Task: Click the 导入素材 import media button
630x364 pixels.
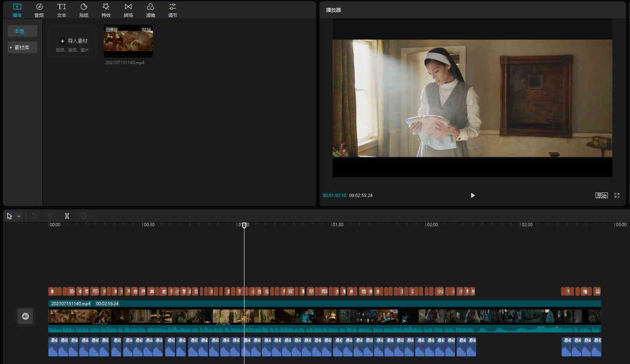Action: coord(72,41)
